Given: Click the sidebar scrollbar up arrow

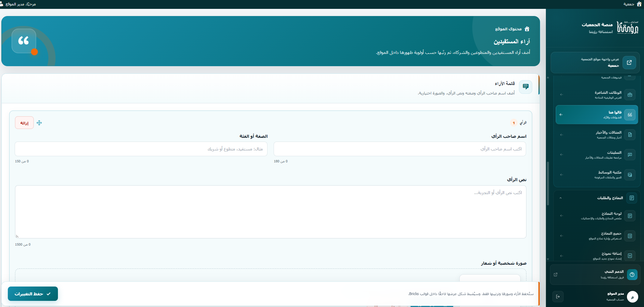Looking at the screenshot, I should (x=548, y=78).
